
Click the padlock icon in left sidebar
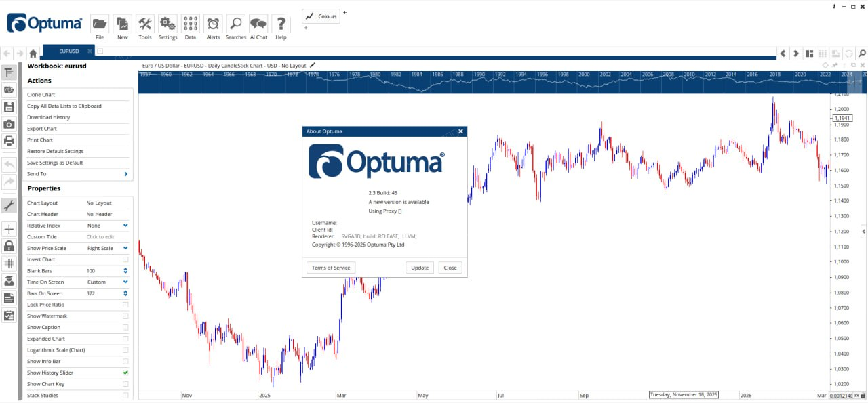(9, 246)
